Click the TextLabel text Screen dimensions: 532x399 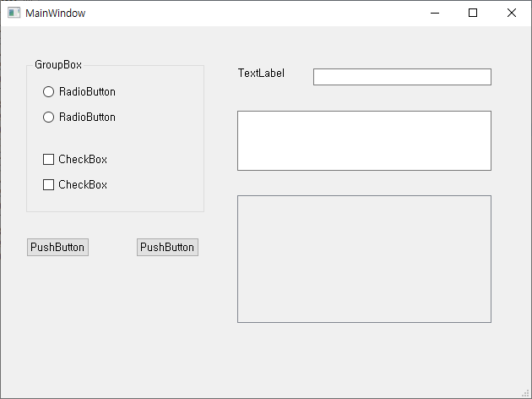click(261, 73)
